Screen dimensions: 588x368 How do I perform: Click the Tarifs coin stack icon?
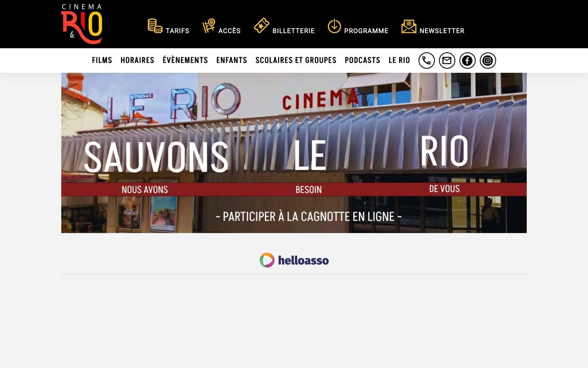pyautogui.click(x=155, y=26)
